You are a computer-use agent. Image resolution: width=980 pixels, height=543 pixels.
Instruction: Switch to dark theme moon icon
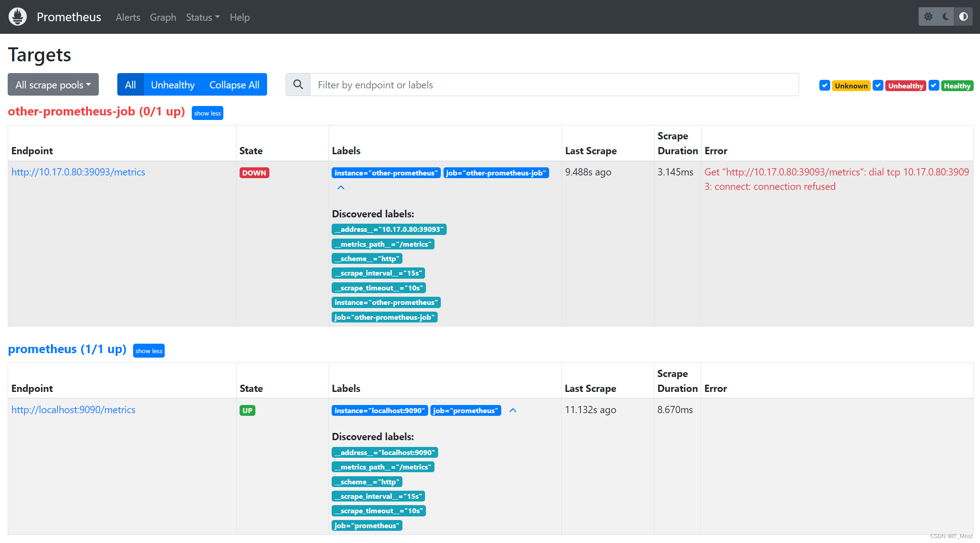pos(946,17)
